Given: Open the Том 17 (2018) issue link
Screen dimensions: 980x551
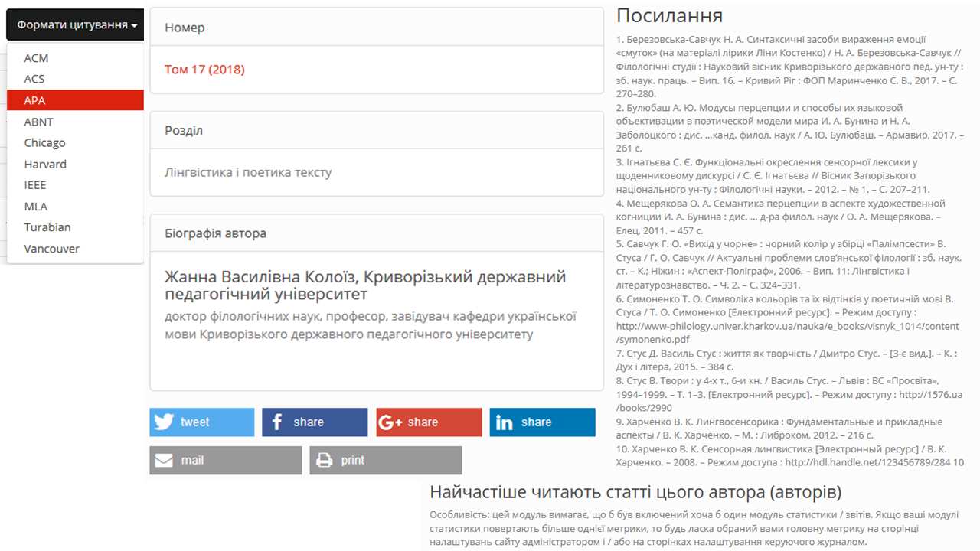Looking at the screenshot, I should (x=204, y=70).
